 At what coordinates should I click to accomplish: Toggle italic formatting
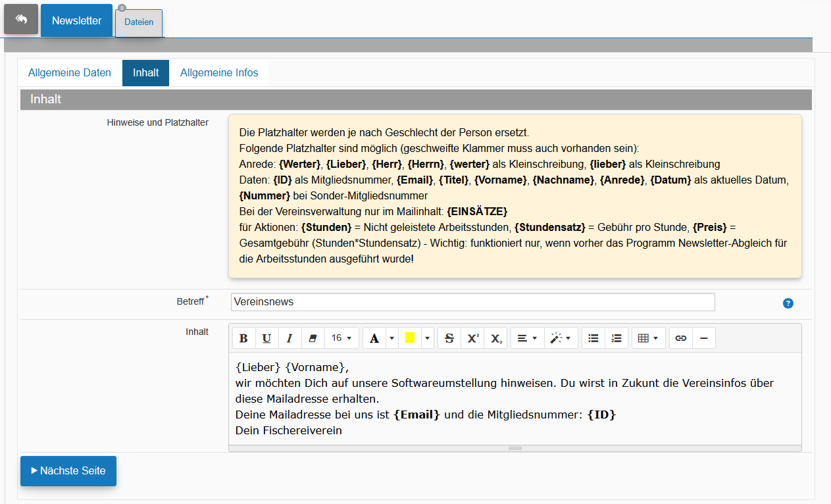click(289, 338)
